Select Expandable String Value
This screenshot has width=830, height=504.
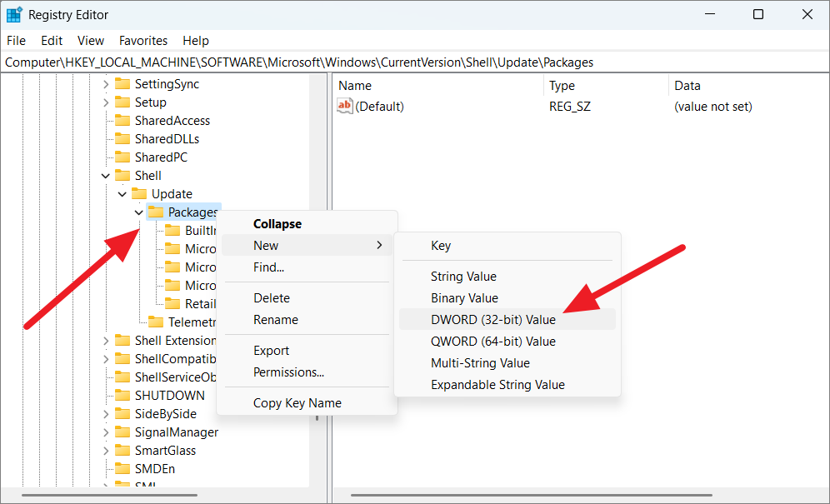point(507,385)
